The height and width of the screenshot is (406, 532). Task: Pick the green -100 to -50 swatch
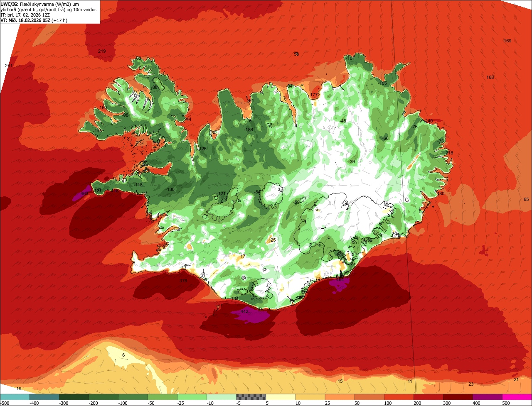[x=133, y=397]
